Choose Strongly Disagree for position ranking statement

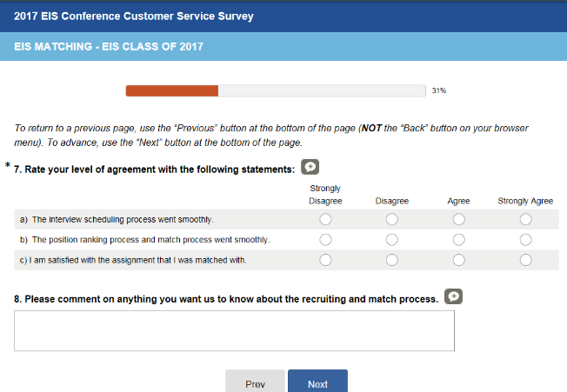326,239
